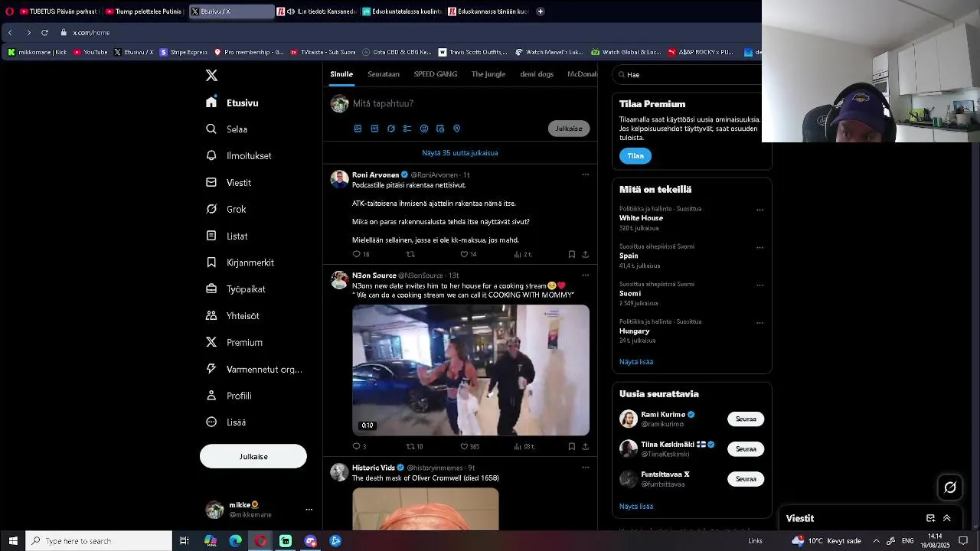This screenshot has width=980, height=551.
Task: Add GIF icon in composer
Action: pyautogui.click(x=374, y=129)
